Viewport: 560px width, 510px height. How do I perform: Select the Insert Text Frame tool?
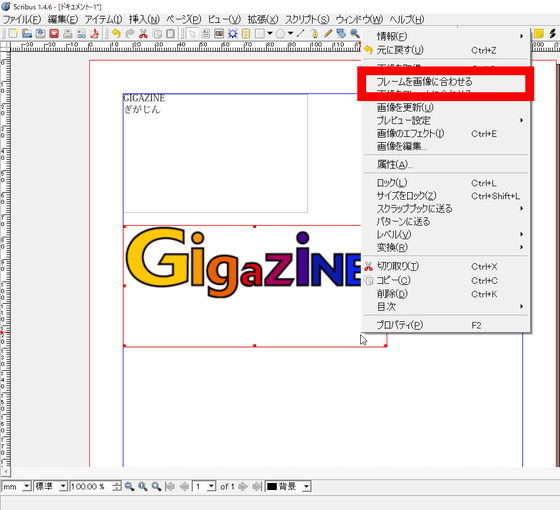[205, 34]
